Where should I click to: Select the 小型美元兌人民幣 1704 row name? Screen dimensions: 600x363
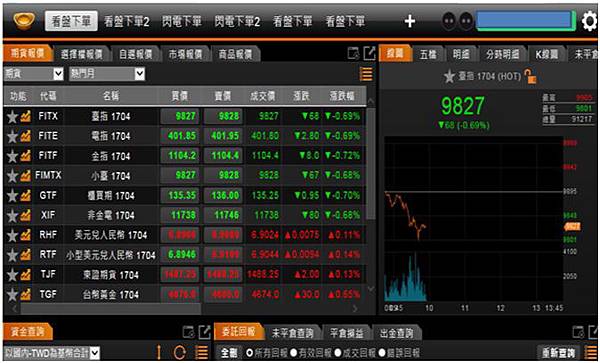tap(111, 255)
